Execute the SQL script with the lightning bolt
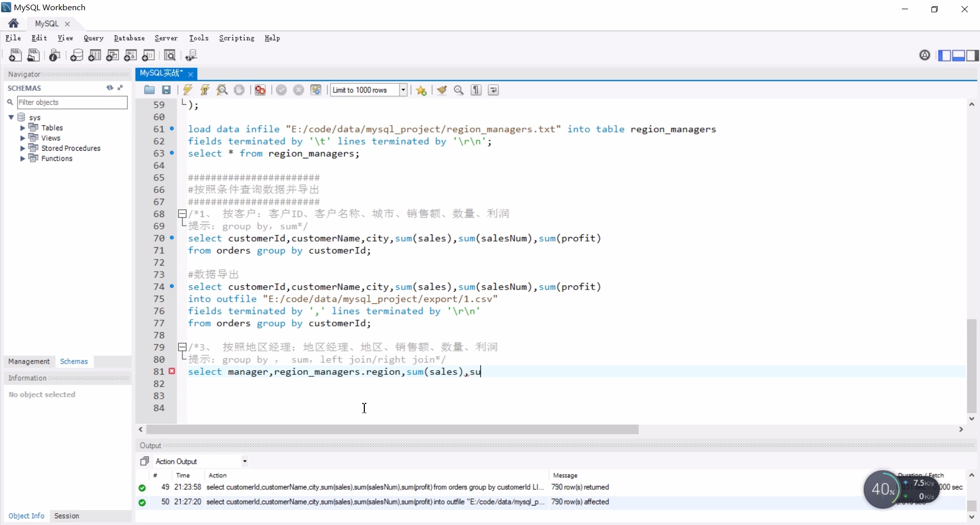The height and width of the screenshot is (525, 980). coord(187,90)
